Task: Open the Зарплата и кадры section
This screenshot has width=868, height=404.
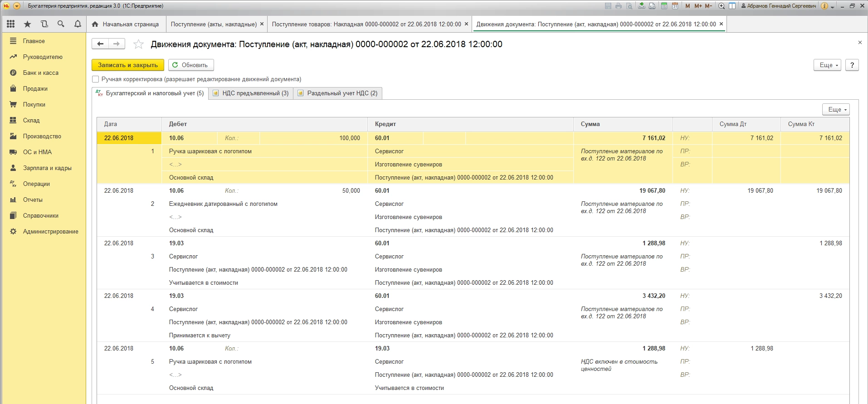Action: (44, 168)
